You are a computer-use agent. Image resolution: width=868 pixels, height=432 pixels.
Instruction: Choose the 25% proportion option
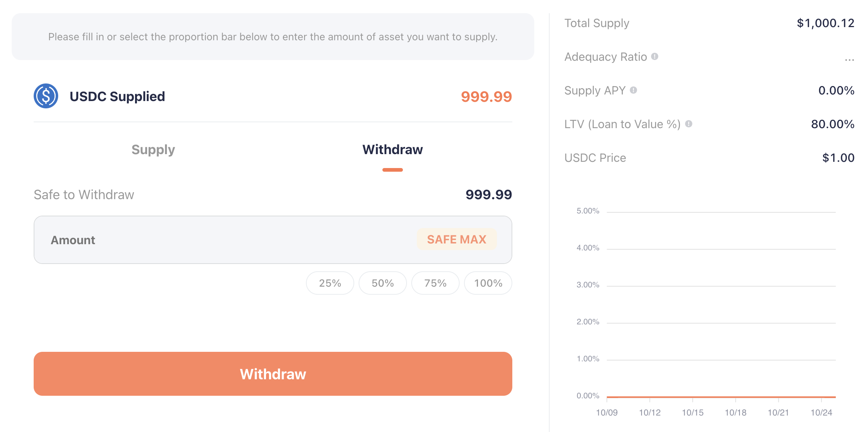click(x=330, y=283)
